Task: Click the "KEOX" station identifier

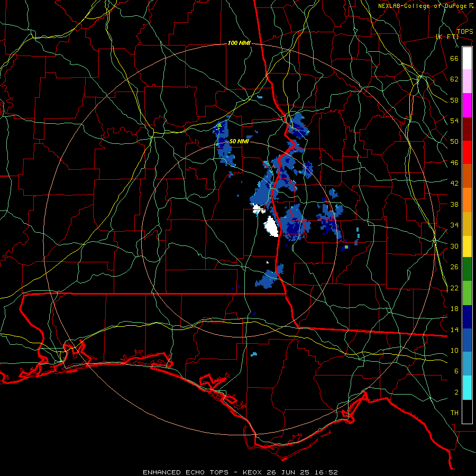Action: coord(253,472)
